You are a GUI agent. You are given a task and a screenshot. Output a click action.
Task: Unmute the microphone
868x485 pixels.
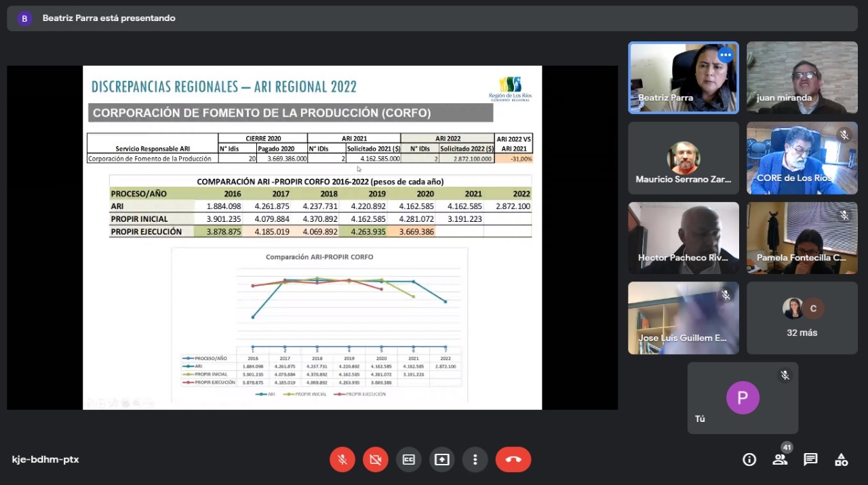(x=342, y=459)
